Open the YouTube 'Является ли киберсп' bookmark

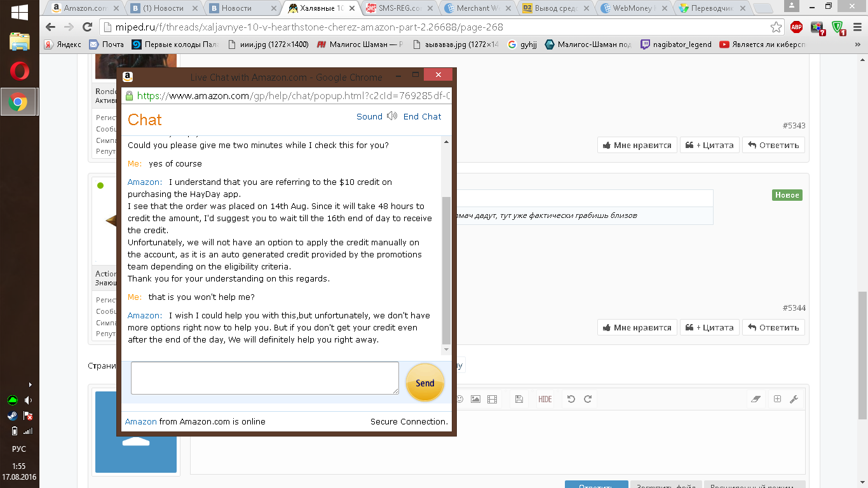[763, 44]
